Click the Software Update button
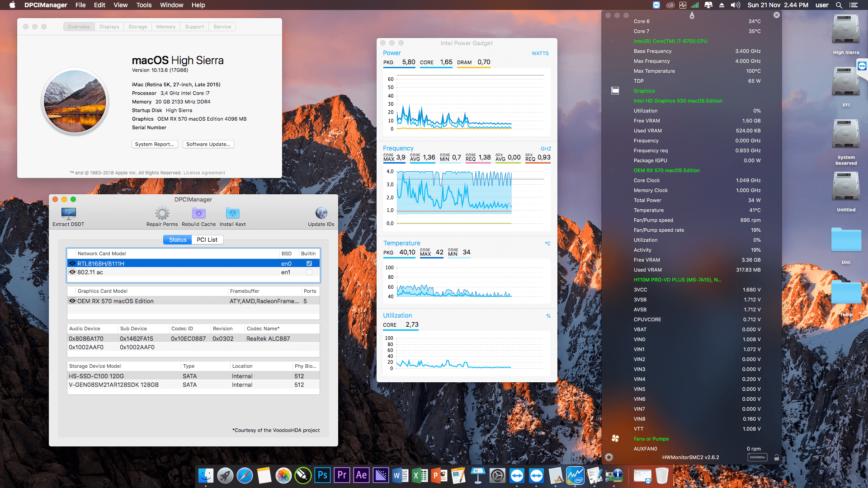Screen dimensions: 868x488 pos(208,144)
